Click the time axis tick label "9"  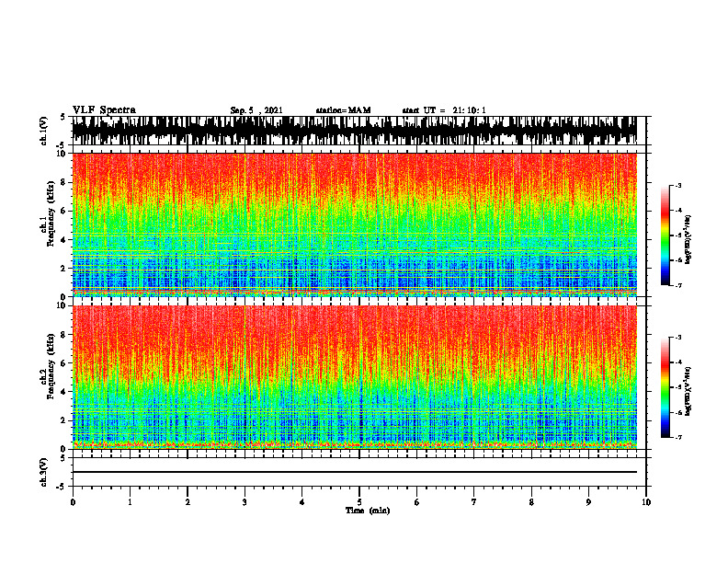point(588,502)
